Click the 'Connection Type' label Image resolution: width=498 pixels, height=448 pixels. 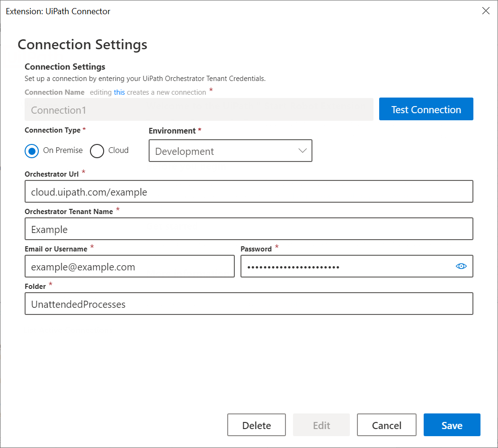[53, 130]
